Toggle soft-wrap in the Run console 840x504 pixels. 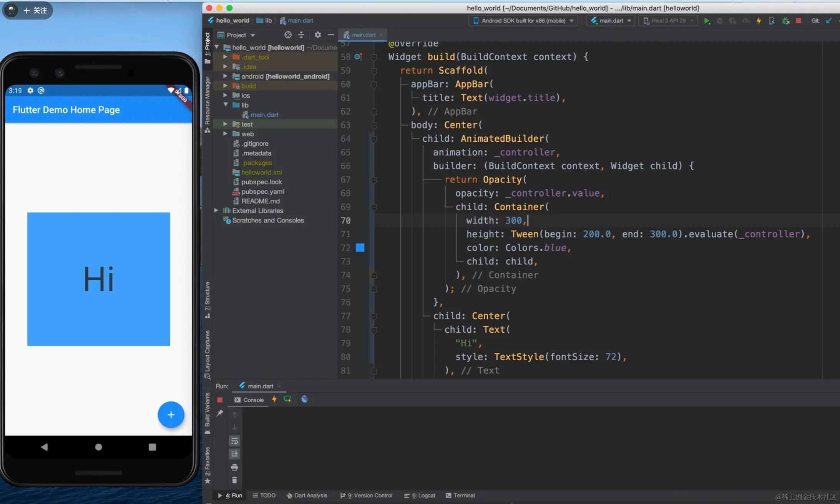234,441
